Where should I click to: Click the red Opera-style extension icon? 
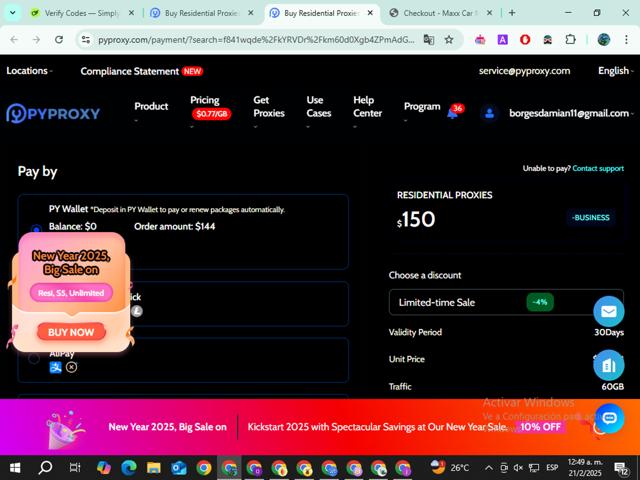tap(525, 40)
